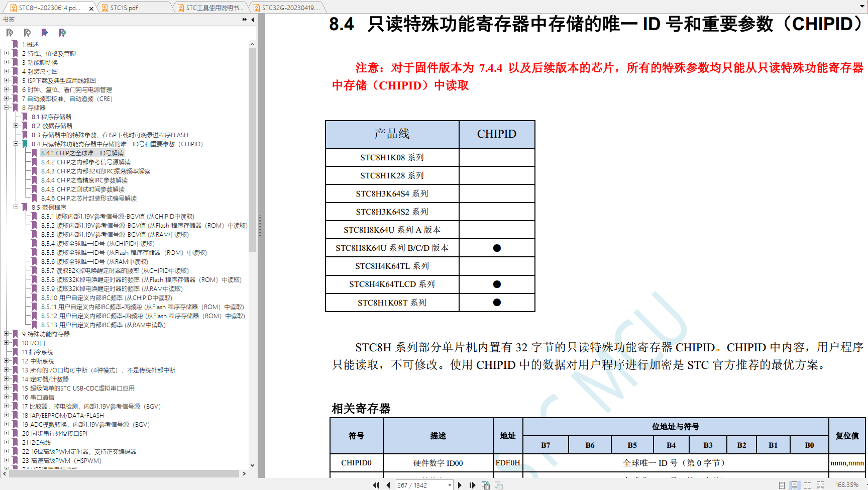Image resolution: width=868 pixels, height=490 pixels.
Task: Collapse the 8 存储器 bookmark node
Action: coord(6,108)
